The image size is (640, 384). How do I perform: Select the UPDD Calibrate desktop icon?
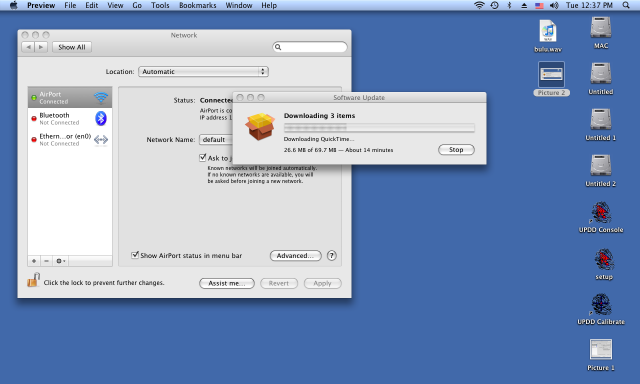tap(601, 309)
